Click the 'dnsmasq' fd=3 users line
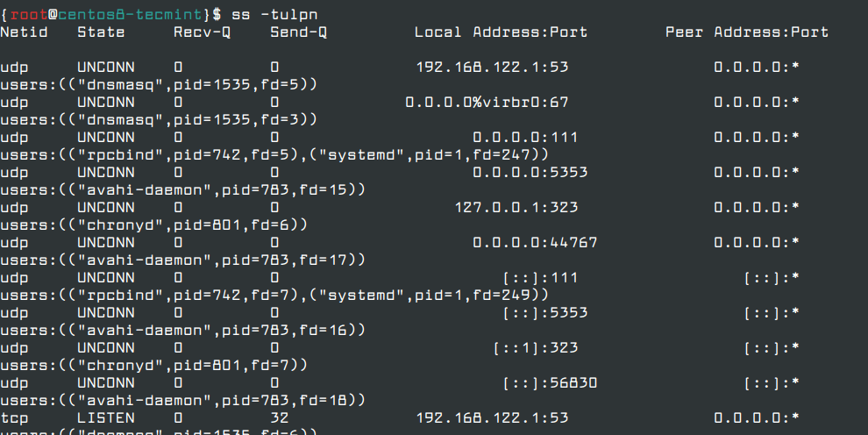868x435 pixels. pos(158,120)
